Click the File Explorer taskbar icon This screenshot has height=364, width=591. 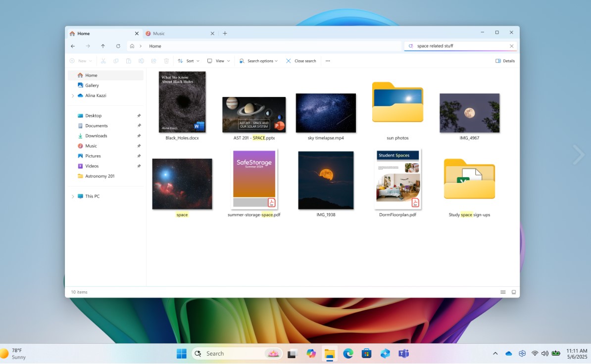point(330,354)
